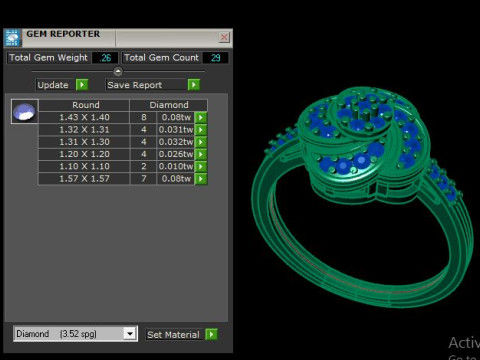Click the green arrow for the 1.43 X 1.40 row
The height and width of the screenshot is (360, 480).
(201, 117)
